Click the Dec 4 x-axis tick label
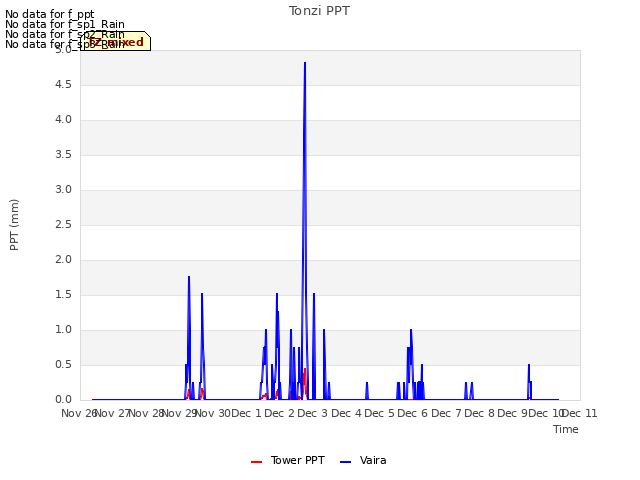Image resolution: width=640 pixels, height=480 pixels. tap(346, 413)
